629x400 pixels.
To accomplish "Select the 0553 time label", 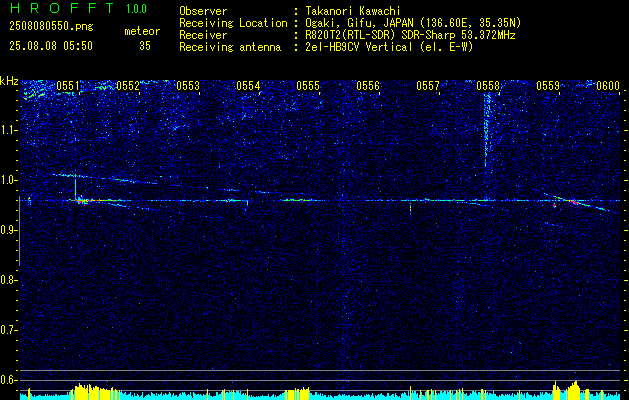I will [188, 86].
